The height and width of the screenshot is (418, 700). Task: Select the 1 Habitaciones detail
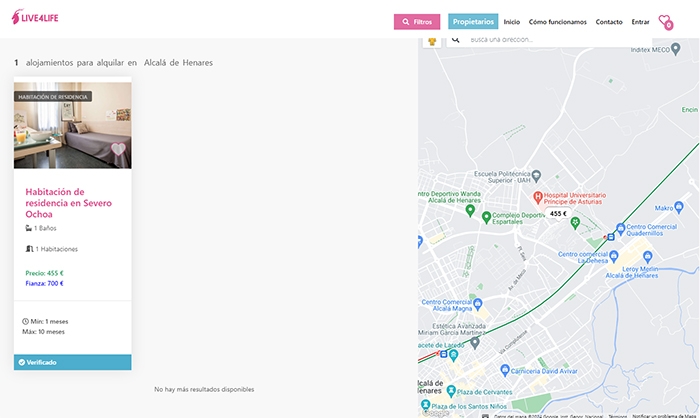52,249
